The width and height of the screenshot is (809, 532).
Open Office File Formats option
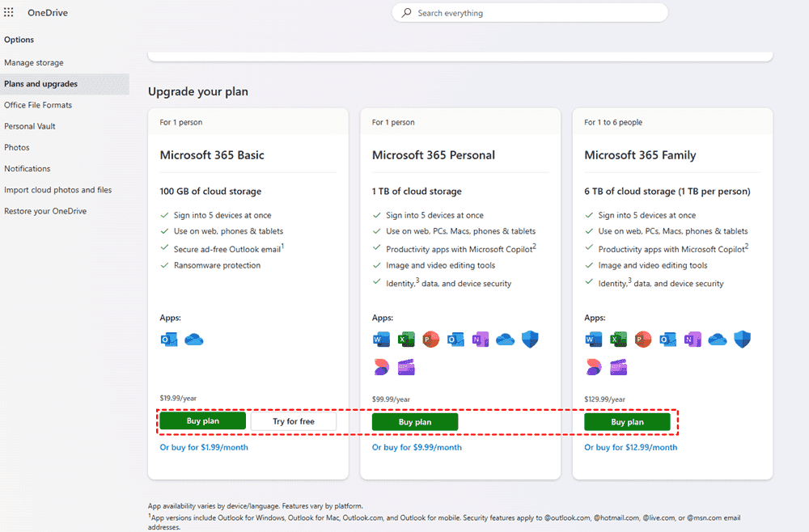tap(65, 104)
